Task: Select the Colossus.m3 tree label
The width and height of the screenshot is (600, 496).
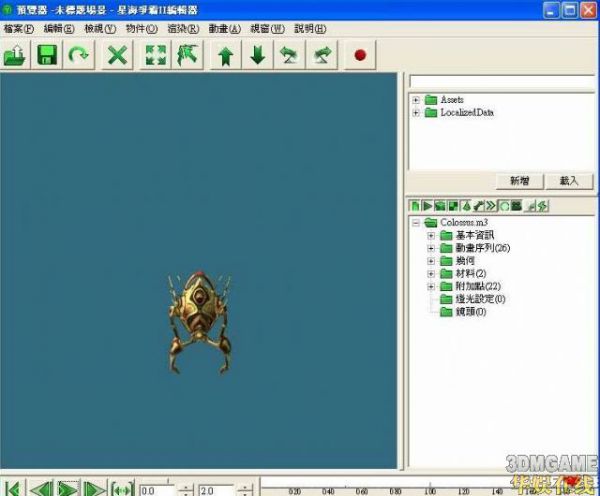Action: pyautogui.click(x=464, y=222)
